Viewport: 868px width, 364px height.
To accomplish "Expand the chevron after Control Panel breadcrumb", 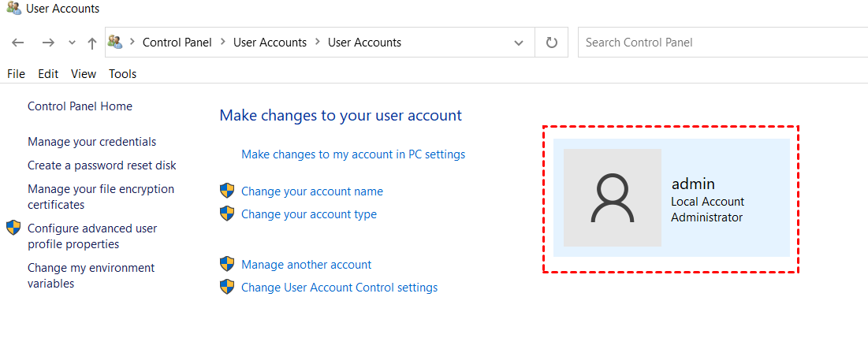I will [222, 43].
